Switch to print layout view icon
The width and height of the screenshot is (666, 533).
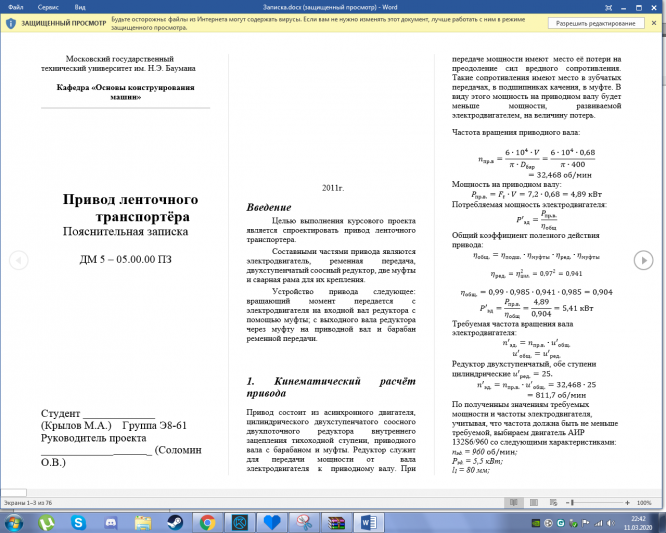(x=534, y=502)
